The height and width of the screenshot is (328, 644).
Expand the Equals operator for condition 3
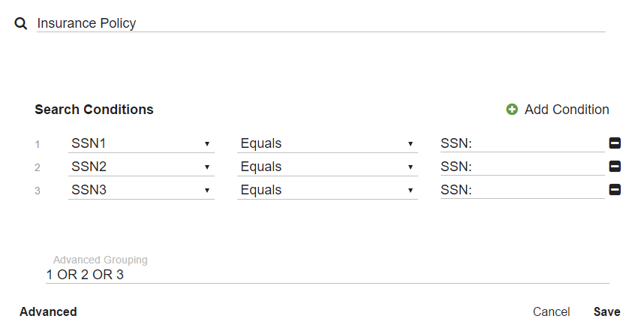pyautogui.click(x=327, y=190)
